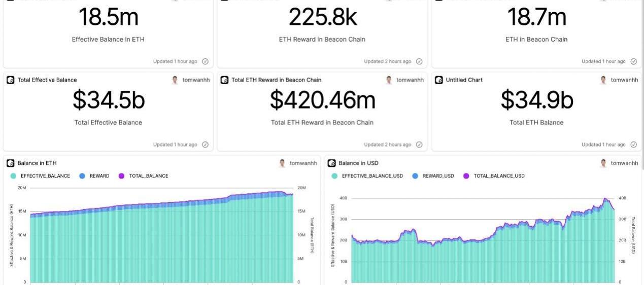Click the Dune icon next to Untitled Chart
The width and height of the screenshot is (644, 285).
point(439,80)
